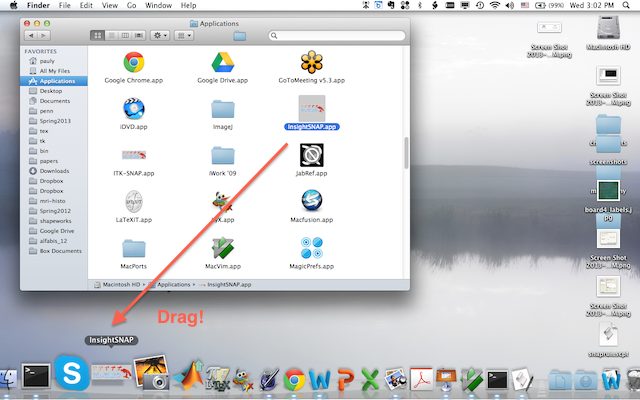Select the InsightSNAP.app icon in Finder
The width and height of the screenshot is (640, 400).
(x=312, y=109)
